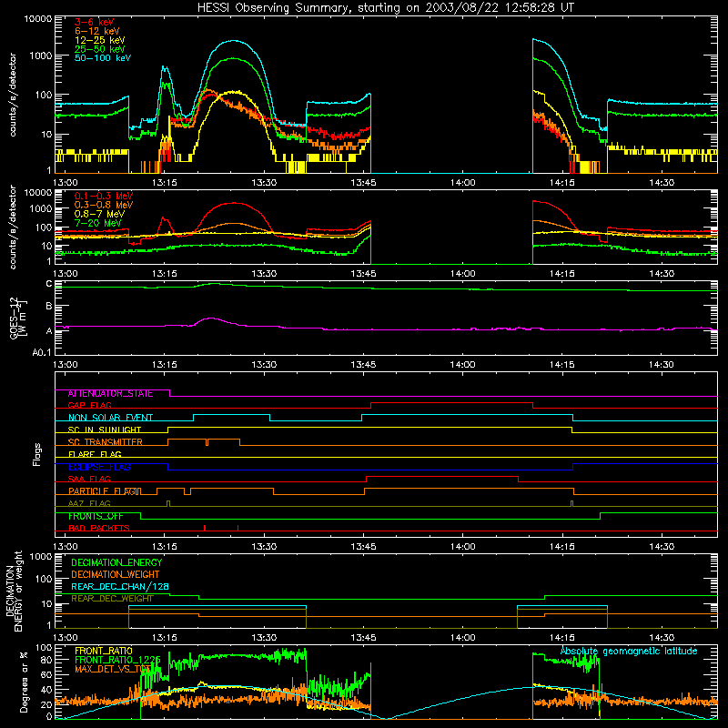Click the green 'FRONT_RATIO_1225' legend label

117,660
